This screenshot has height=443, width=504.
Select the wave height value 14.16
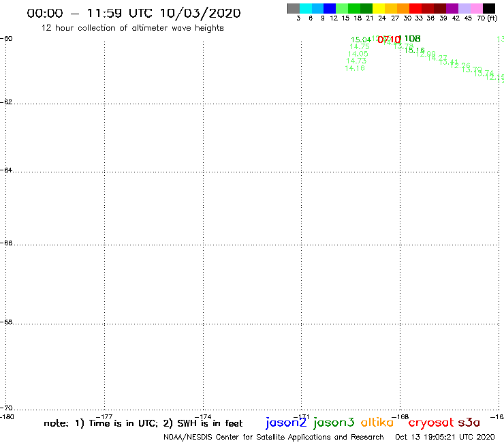(355, 68)
